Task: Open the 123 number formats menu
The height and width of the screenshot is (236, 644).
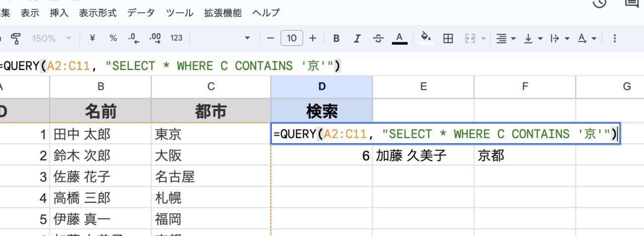Action: [177, 38]
